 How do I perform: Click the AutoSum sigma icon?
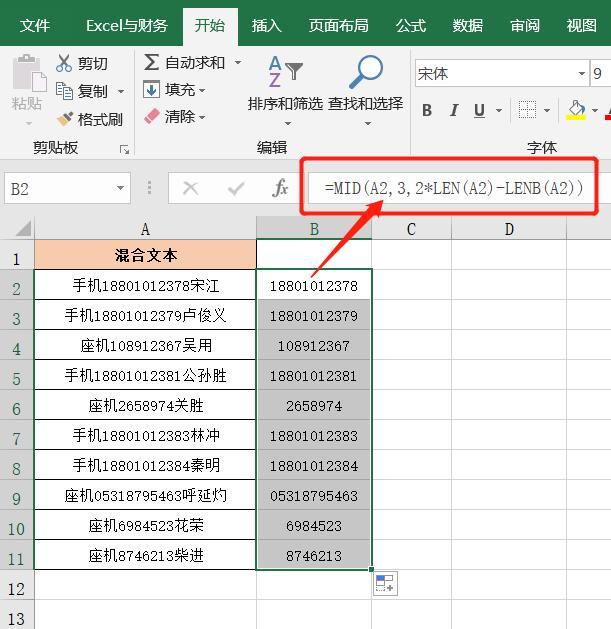click(x=152, y=63)
